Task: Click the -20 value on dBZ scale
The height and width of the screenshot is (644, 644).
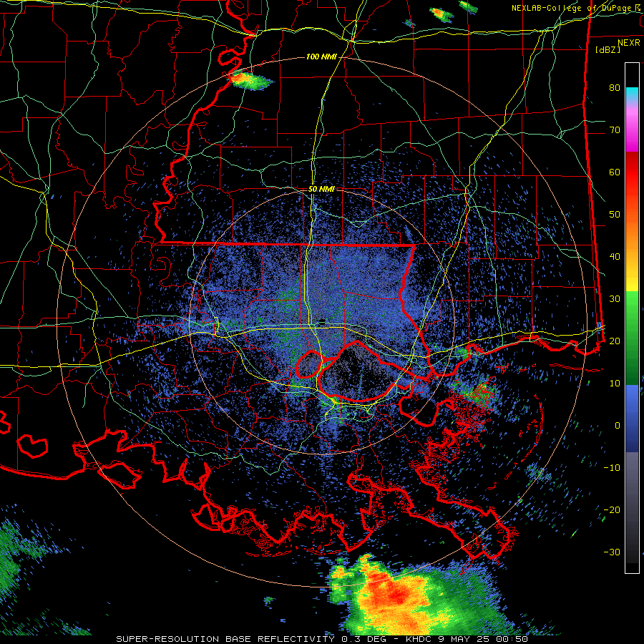Action: [x=612, y=510]
